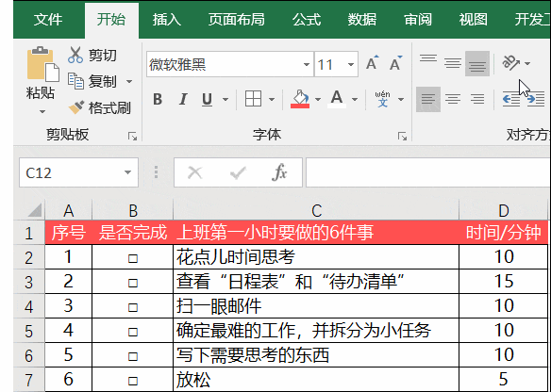Increase font size with larger A icon
Image resolution: width=551 pixels, height=392 pixels.
click(x=373, y=63)
